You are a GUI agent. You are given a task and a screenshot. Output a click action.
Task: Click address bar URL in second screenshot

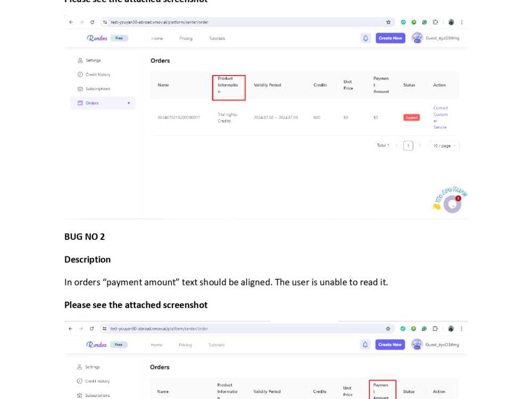pos(159,328)
